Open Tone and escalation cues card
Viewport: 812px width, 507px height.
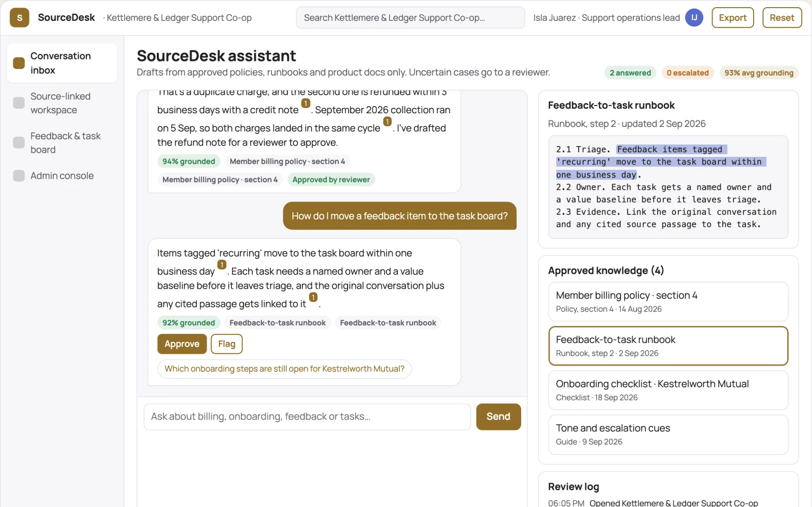[668, 435]
